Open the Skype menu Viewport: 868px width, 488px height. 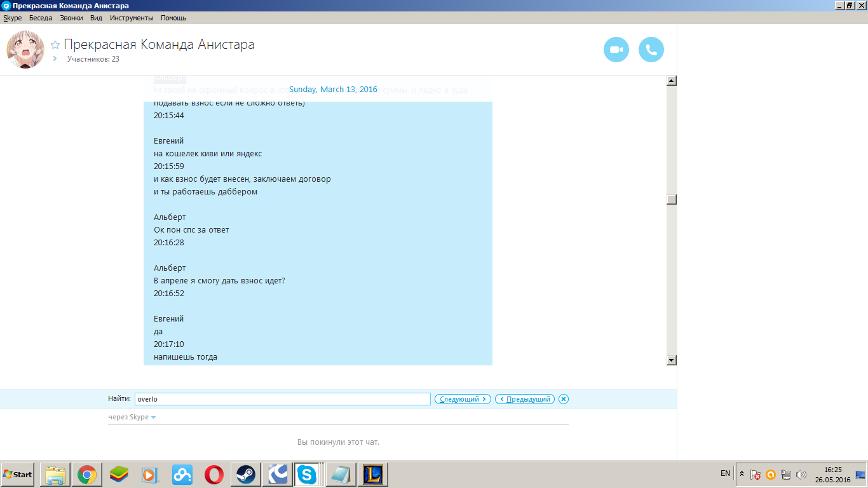click(x=13, y=18)
